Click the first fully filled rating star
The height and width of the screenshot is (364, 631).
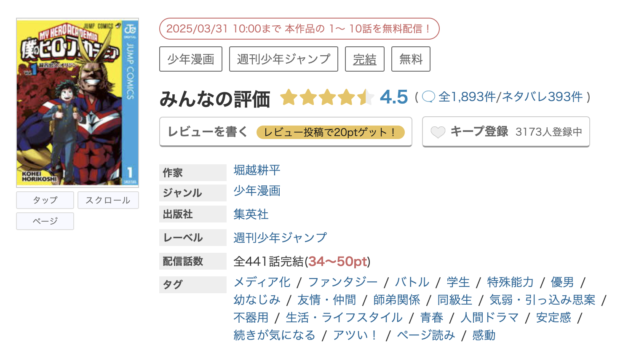(x=288, y=97)
